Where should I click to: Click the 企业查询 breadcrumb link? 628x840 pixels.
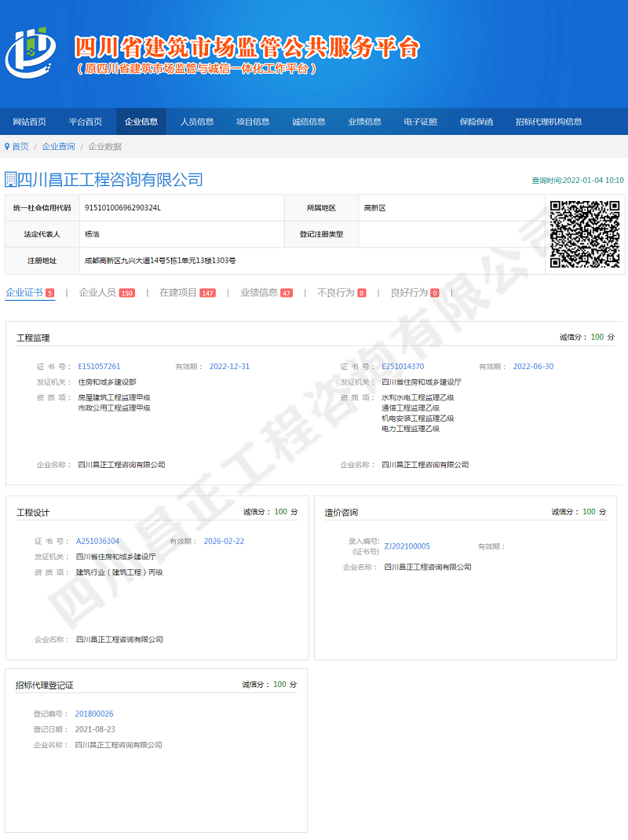[x=58, y=146]
